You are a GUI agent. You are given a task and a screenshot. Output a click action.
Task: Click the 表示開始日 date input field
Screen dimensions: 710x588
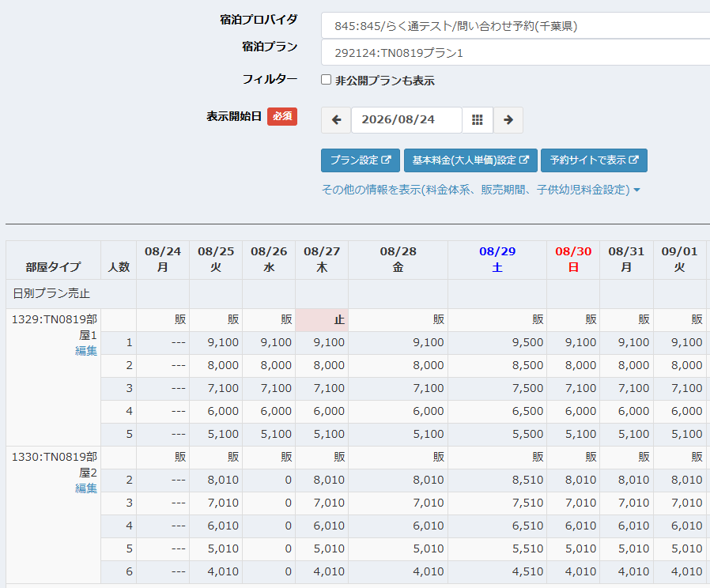click(406, 120)
